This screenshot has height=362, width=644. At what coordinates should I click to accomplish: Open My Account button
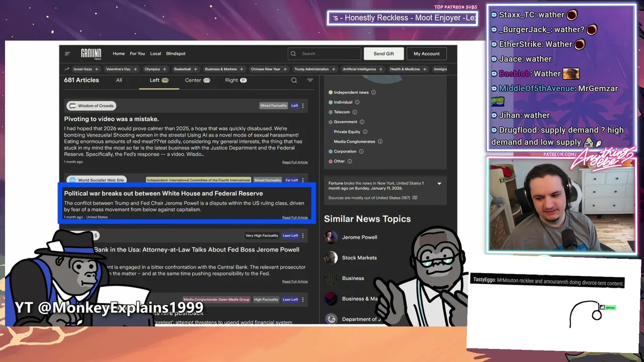(x=427, y=53)
